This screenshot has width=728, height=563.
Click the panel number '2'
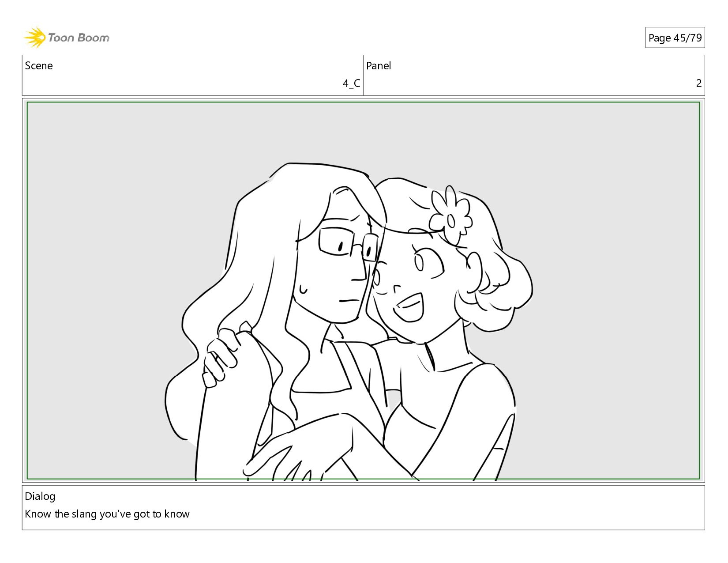pos(698,83)
